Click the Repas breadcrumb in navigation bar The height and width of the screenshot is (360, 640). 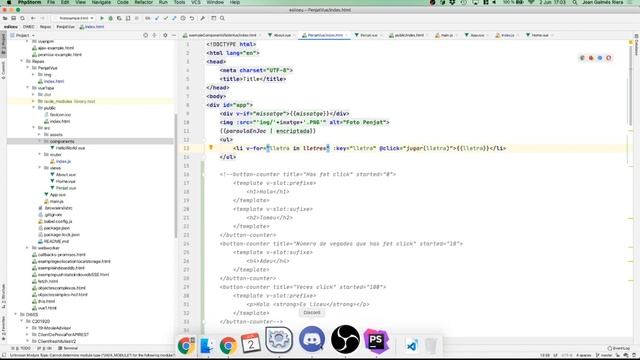click(x=45, y=27)
